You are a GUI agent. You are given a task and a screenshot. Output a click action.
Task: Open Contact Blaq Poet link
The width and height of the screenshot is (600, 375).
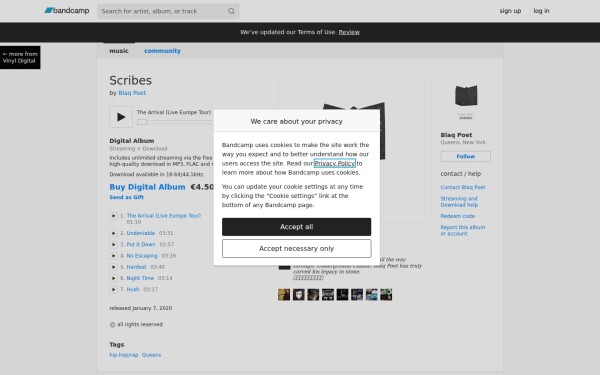click(x=463, y=187)
